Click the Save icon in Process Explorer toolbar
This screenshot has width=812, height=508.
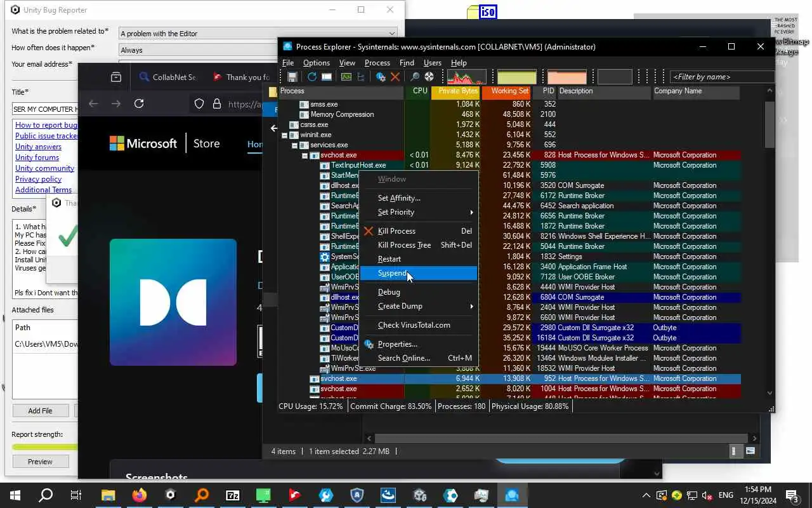pyautogui.click(x=292, y=77)
